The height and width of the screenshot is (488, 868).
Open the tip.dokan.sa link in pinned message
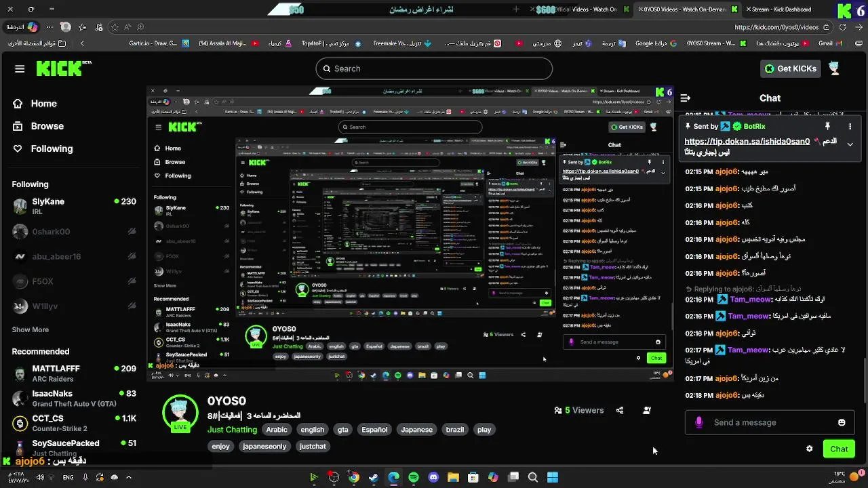[x=747, y=142]
